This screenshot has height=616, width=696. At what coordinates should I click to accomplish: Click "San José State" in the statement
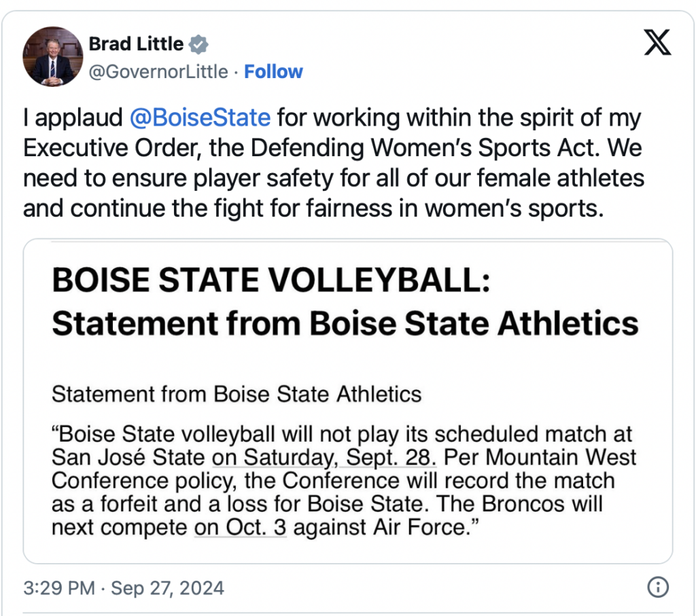128,457
